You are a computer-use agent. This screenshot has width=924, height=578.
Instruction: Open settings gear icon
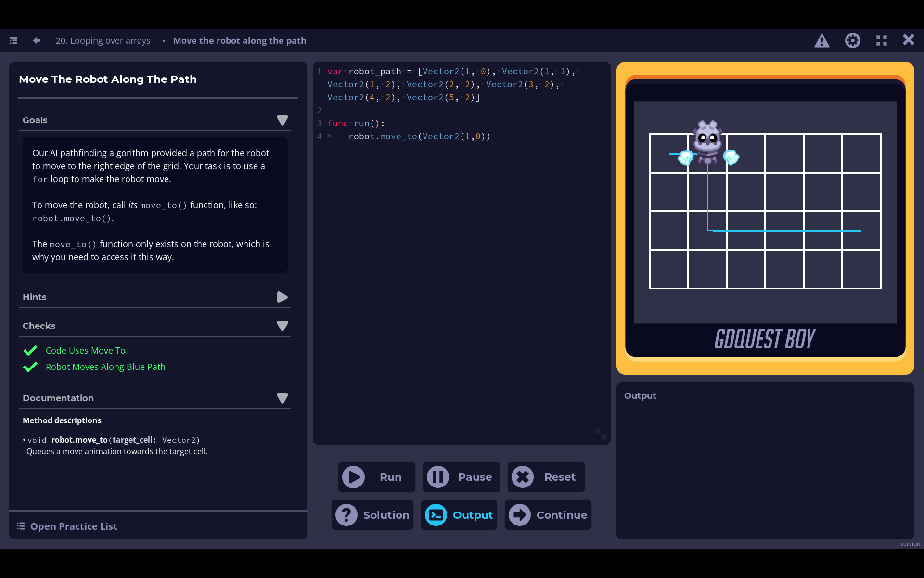(852, 41)
